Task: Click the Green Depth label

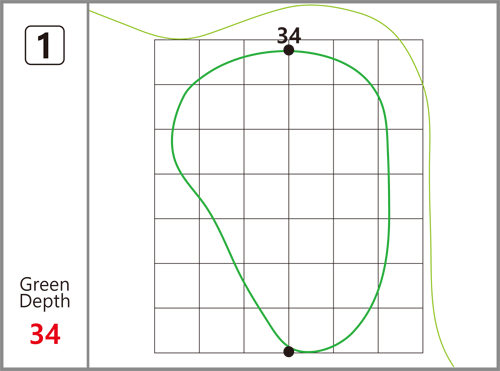Action: pyautogui.click(x=45, y=293)
